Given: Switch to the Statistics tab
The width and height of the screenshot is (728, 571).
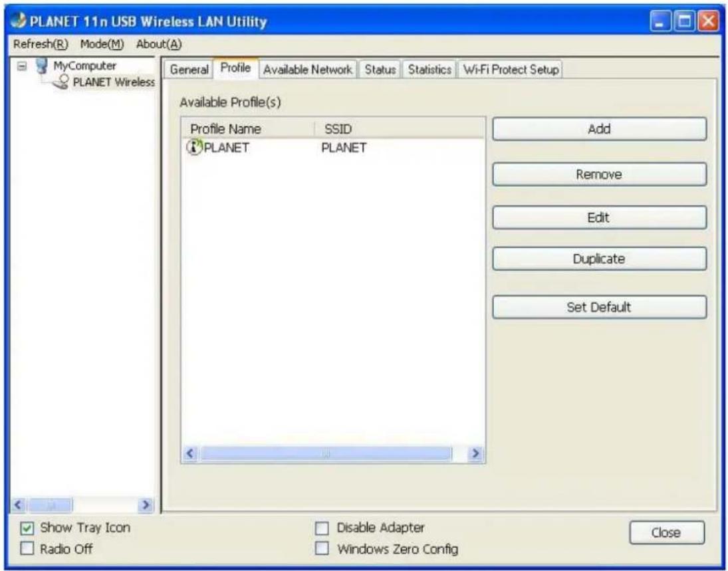Looking at the screenshot, I should (x=429, y=70).
